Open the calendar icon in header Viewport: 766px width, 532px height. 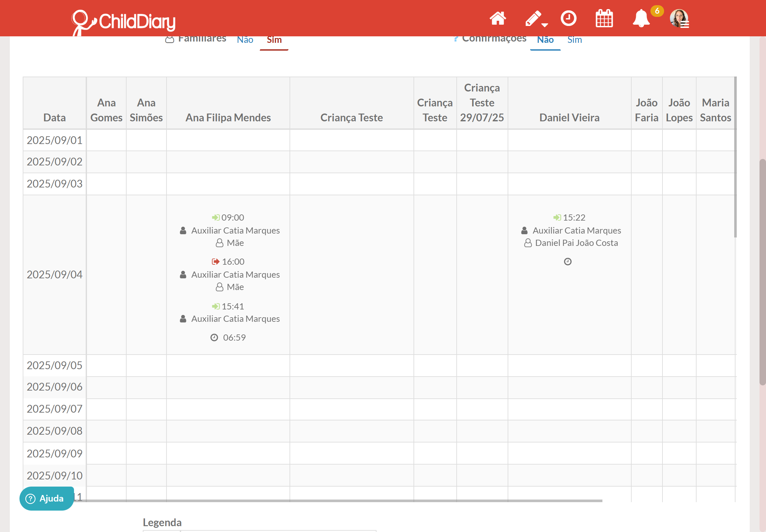pos(604,18)
